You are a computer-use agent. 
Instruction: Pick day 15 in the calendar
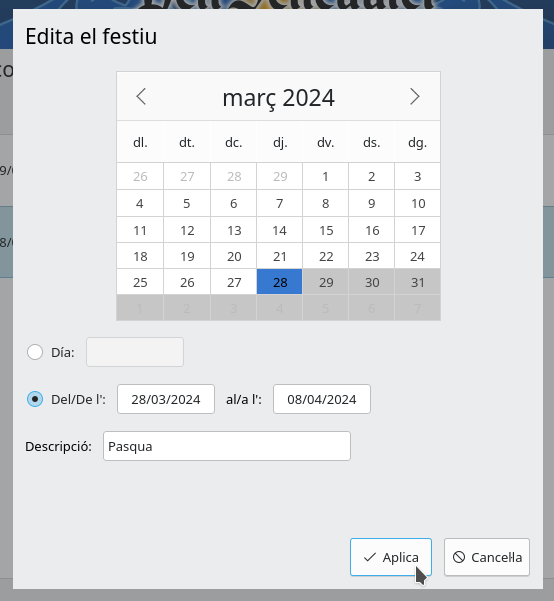[x=326, y=230]
